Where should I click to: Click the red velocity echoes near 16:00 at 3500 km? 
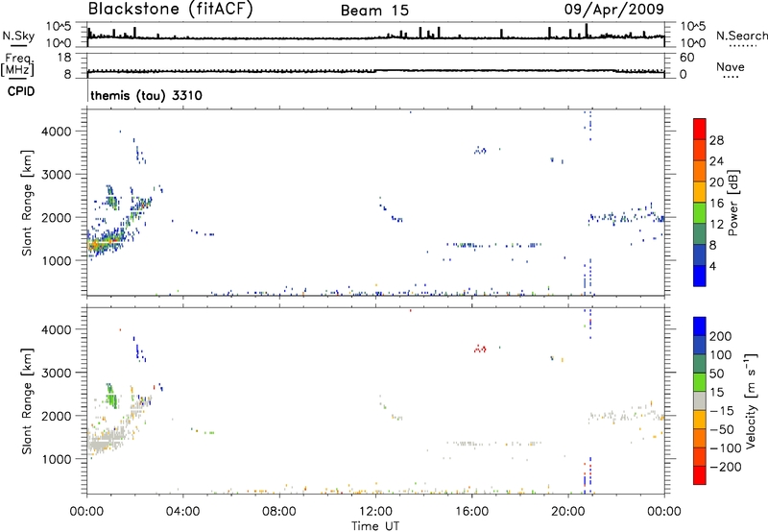480,349
